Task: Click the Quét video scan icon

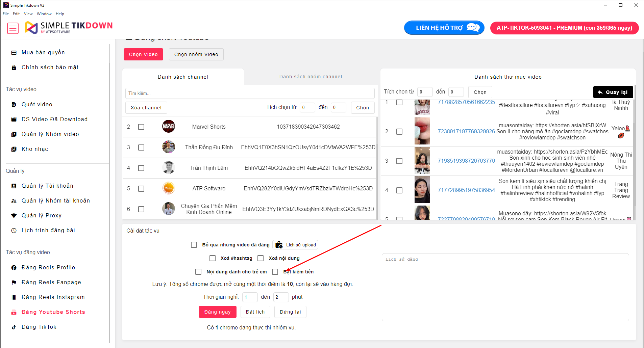Action: [14, 105]
